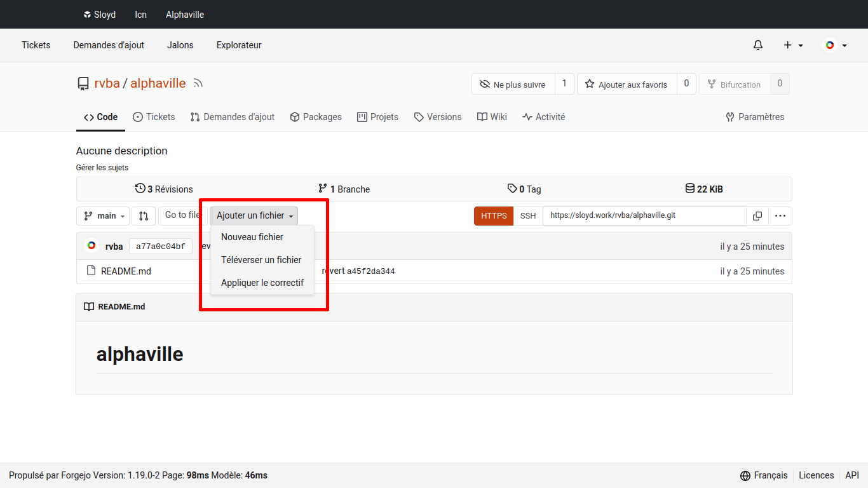Open 3 Révisions commit history
This screenshot has width=868, height=488.
(164, 189)
